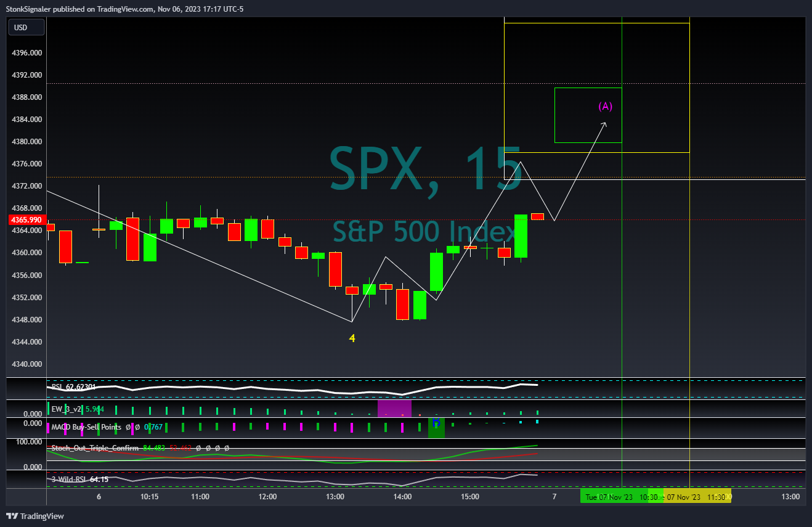Click the 15:00 time axis label
This screenshot has height=527, width=812.
click(469, 496)
